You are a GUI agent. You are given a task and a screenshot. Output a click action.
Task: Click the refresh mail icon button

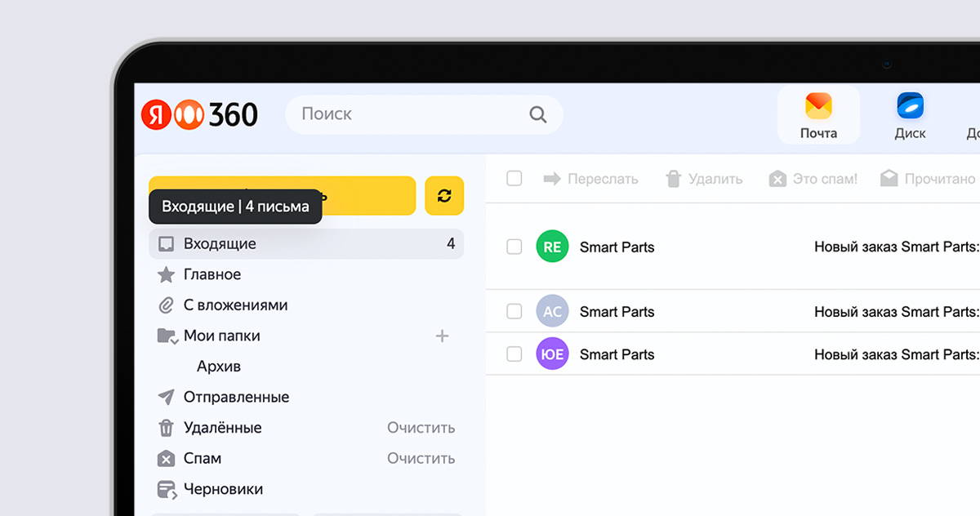tap(444, 196)
